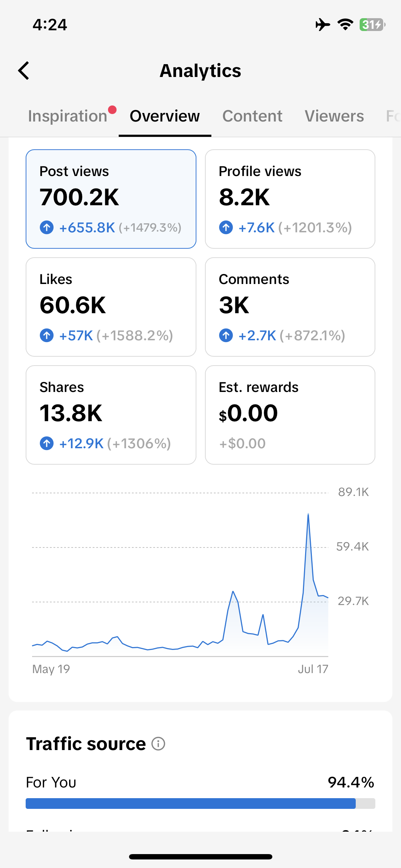The width and height of the screenshot is (401, 868).
Task: Open the Viewers tab
Action: [334, 116]
